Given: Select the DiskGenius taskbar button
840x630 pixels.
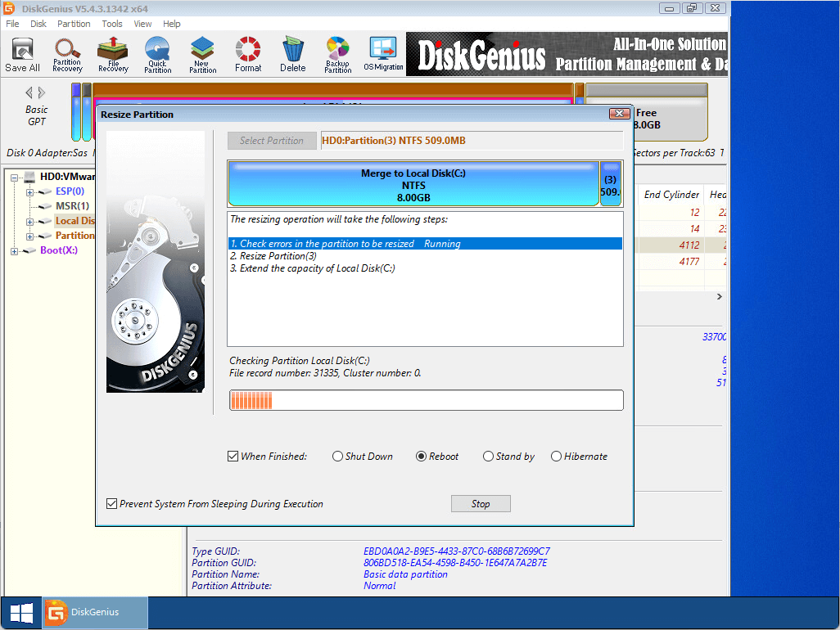Looking at the screenshot, I should coord(95,613).
